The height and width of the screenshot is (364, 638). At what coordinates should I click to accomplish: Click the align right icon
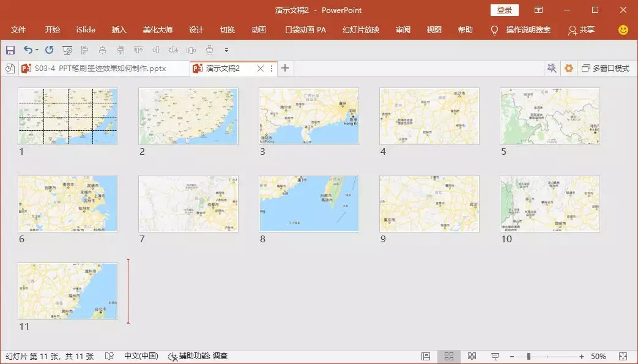(x=121, y=50)
